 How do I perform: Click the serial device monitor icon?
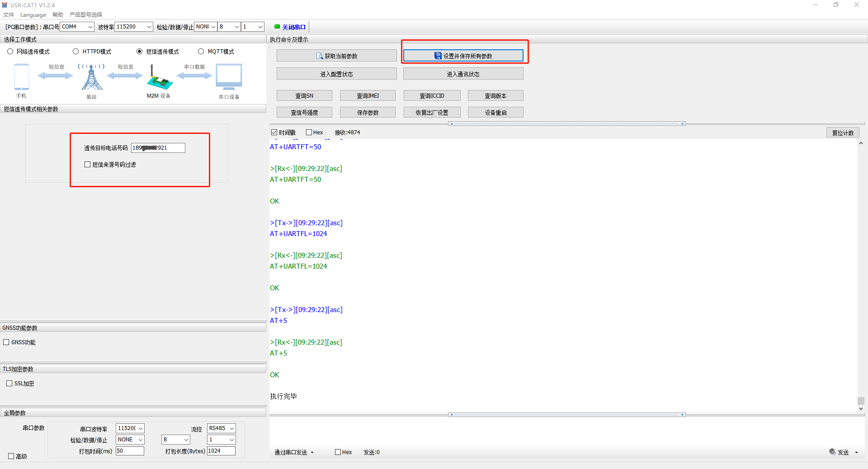click(x=229, y=77)
